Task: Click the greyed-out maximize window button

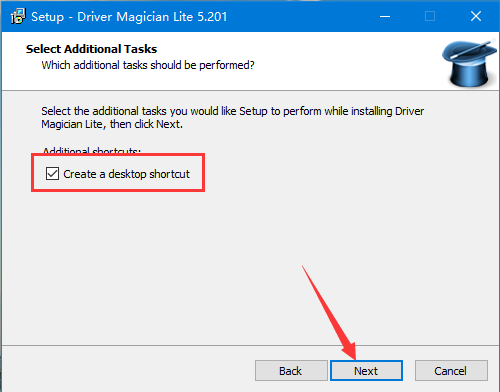Action: coord(430,16)
